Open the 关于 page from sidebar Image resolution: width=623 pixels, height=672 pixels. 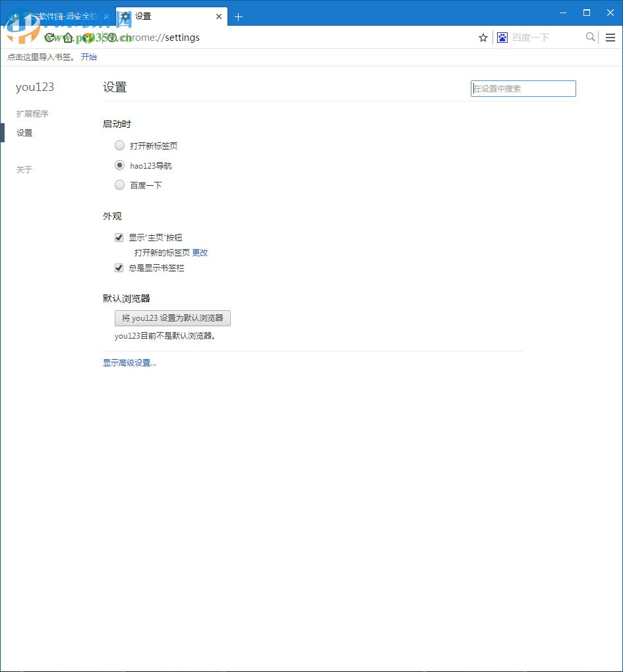tap(24, 169)
